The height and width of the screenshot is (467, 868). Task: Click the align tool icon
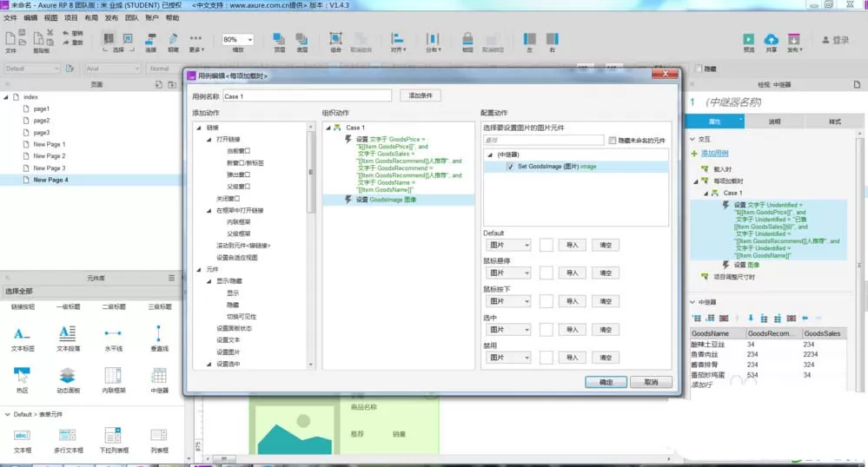[x=397, y=39]
